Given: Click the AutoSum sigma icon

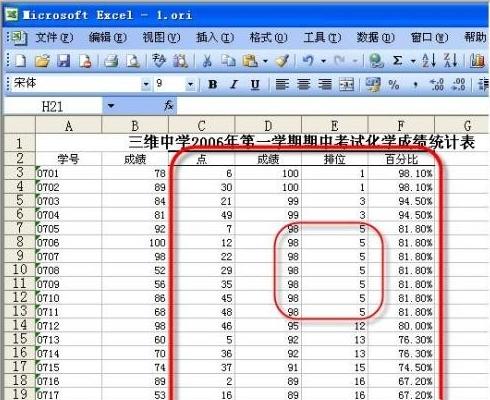Looking at the screenshot, I should (x=397, y=60).
